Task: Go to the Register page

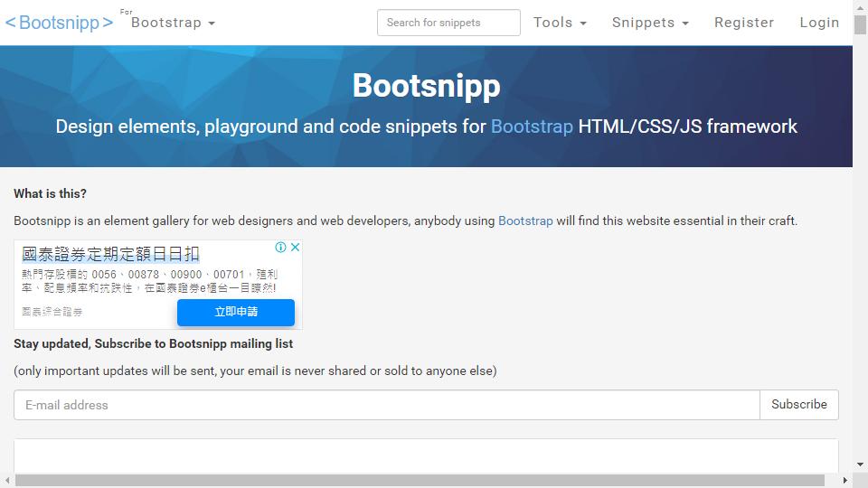Action: coord(744,23)
